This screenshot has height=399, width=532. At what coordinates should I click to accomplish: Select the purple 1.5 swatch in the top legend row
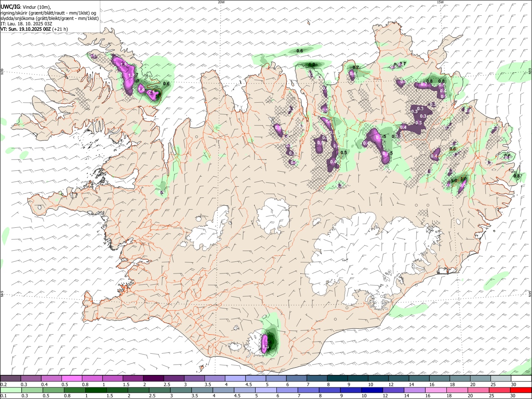tap(133, 379)
